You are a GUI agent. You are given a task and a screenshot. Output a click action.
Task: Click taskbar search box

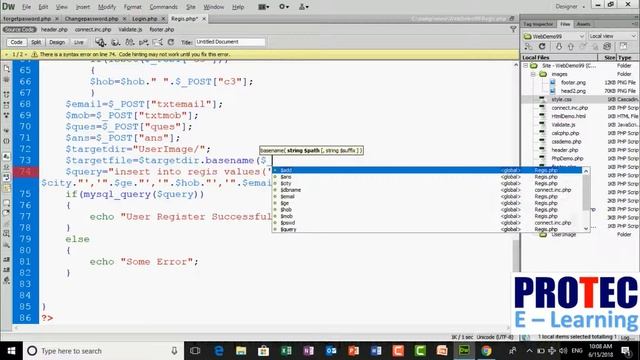[103, 351]
